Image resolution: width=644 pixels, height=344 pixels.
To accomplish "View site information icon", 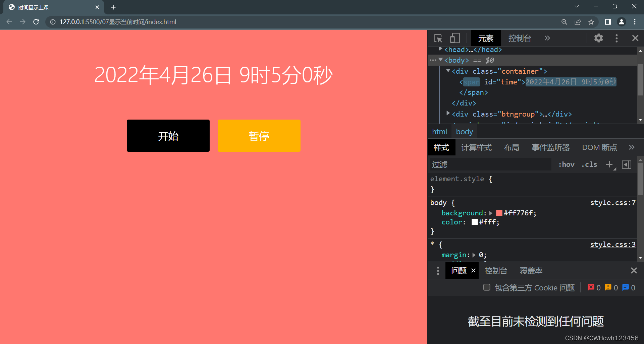I will [53, 22].
